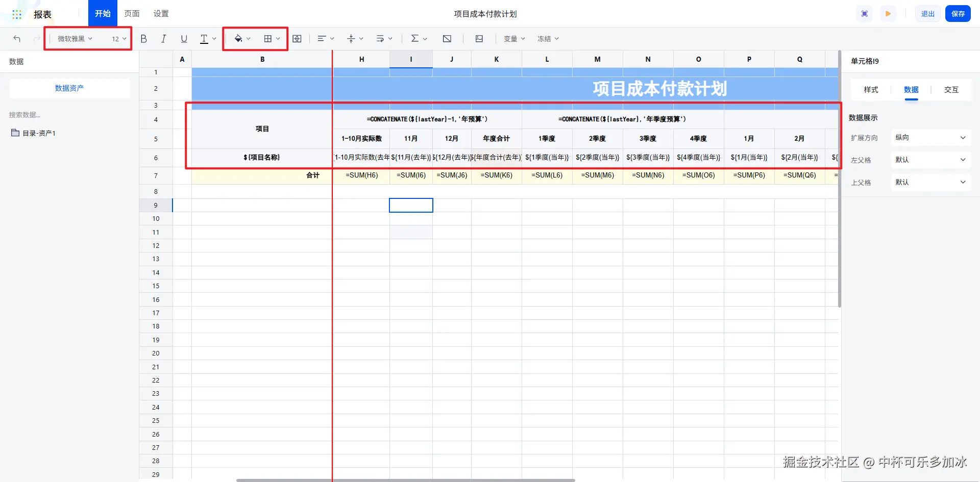Click the 退出 button

click(x=928, y=14)
